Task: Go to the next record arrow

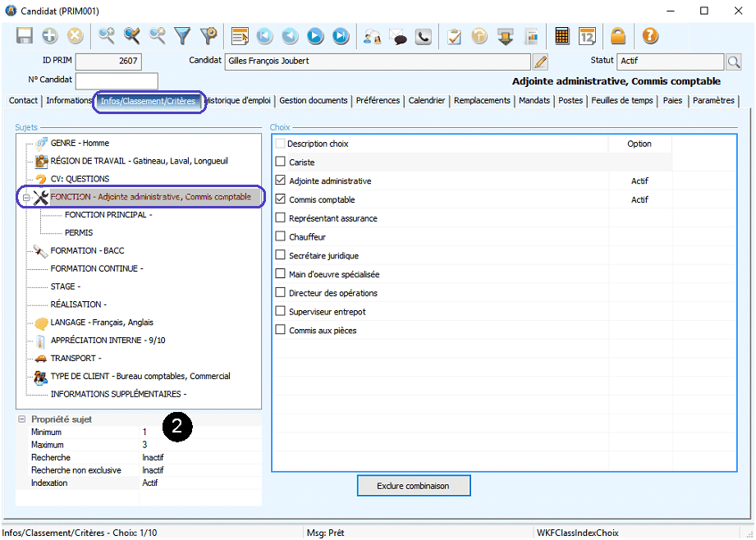Action: 315,36
